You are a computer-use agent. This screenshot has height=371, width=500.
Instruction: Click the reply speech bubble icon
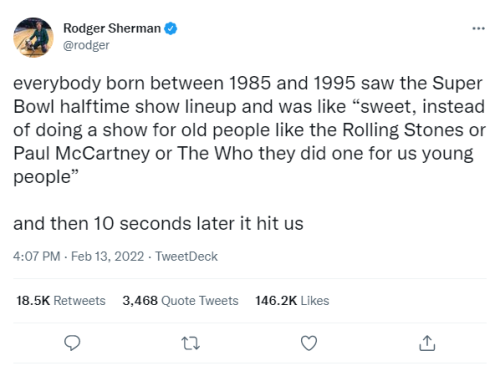(72, 343)
